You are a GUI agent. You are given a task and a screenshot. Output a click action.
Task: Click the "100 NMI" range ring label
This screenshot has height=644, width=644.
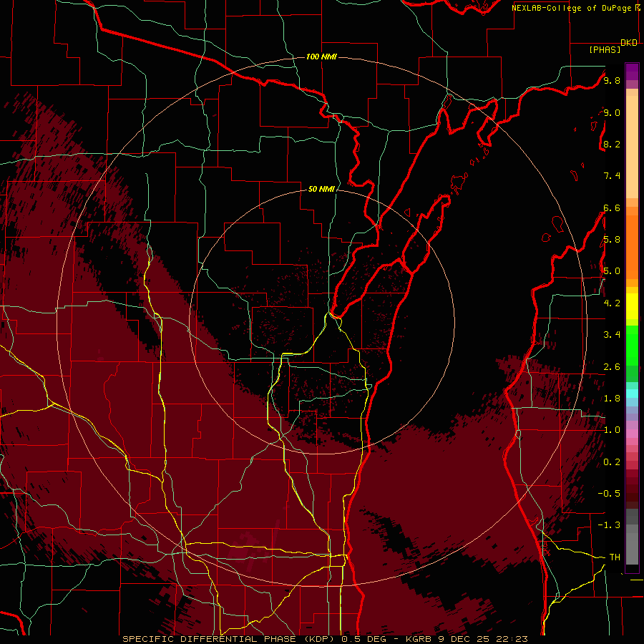(x=321, y=57)
